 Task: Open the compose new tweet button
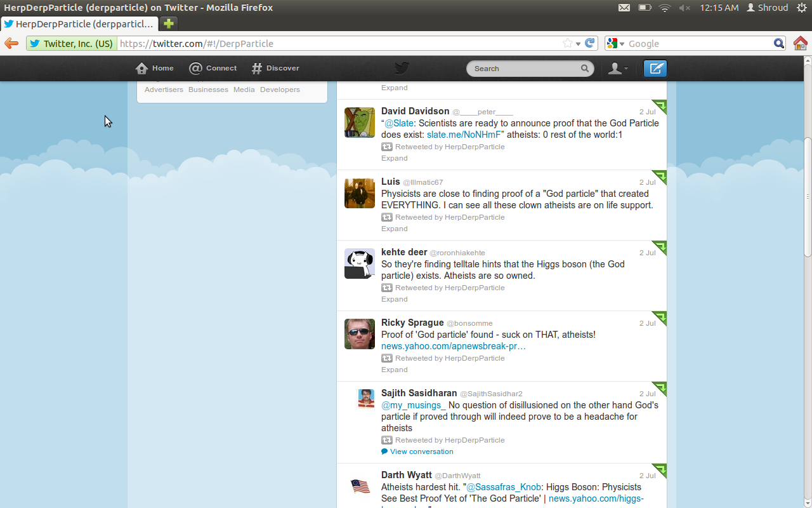coord(655,69)
